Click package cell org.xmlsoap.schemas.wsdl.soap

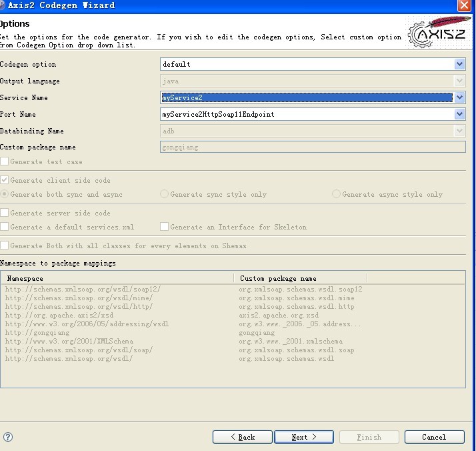pos(297,350)
